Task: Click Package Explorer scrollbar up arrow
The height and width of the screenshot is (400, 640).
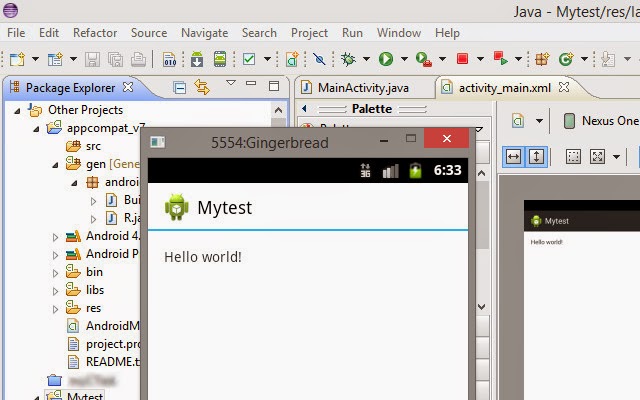Action: (278, 110)
